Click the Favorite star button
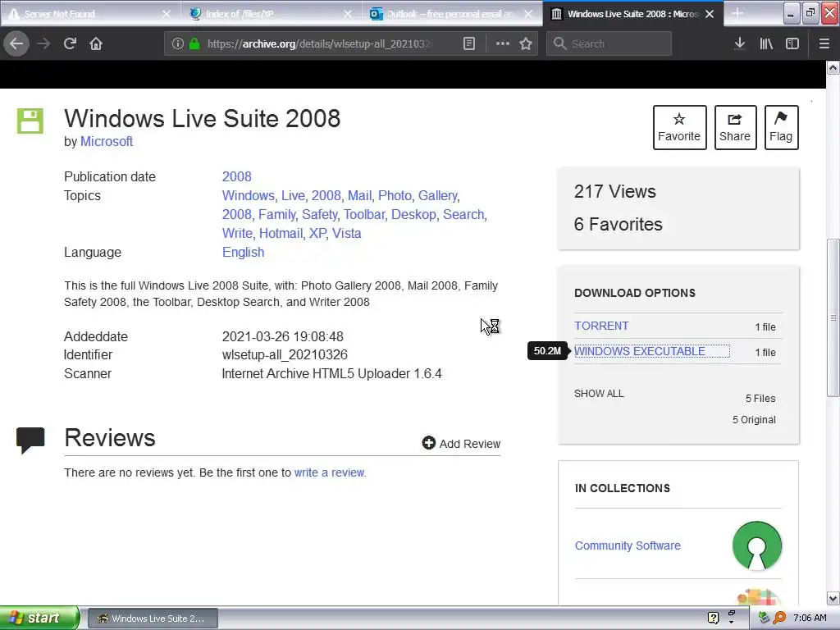Viewport: 840px width, 630px height. (x=679, y=127)
